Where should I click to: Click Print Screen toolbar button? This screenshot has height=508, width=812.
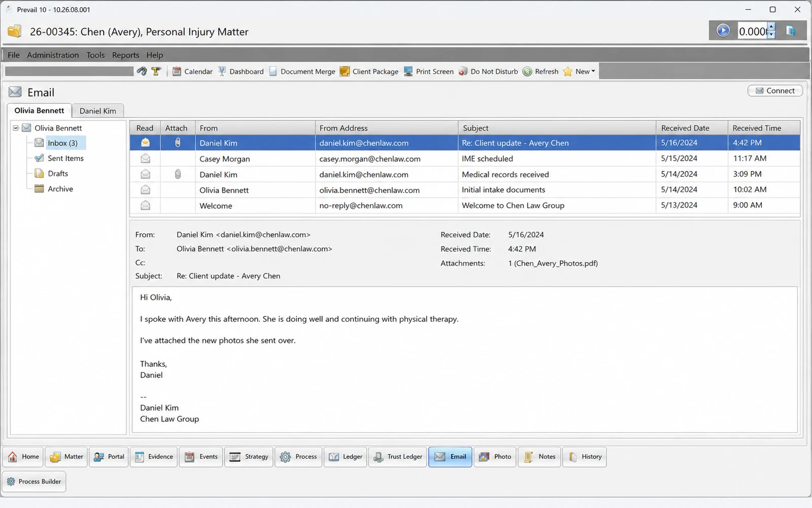click(x=429, y=71)
